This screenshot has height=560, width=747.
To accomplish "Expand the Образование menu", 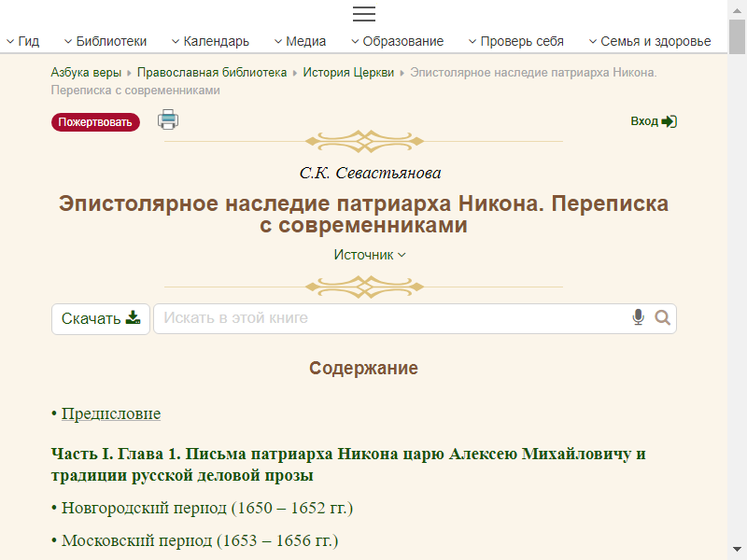I will point(397,41).
